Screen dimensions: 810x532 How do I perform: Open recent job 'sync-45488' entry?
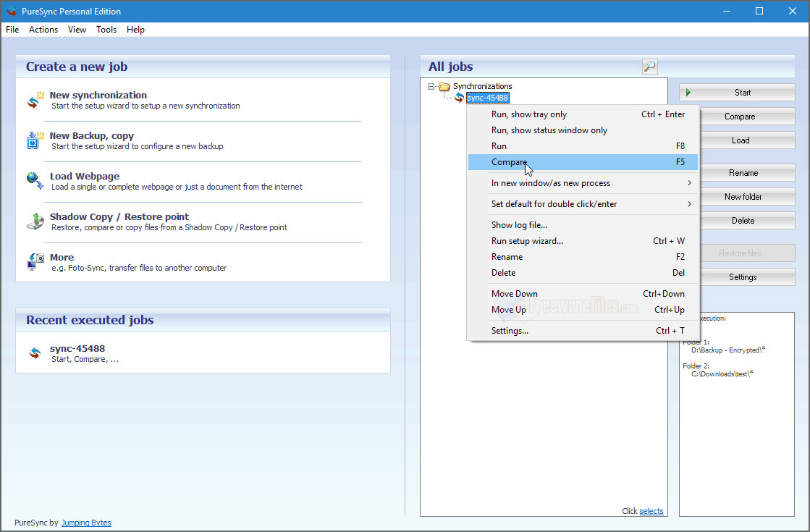pos(77,349)
